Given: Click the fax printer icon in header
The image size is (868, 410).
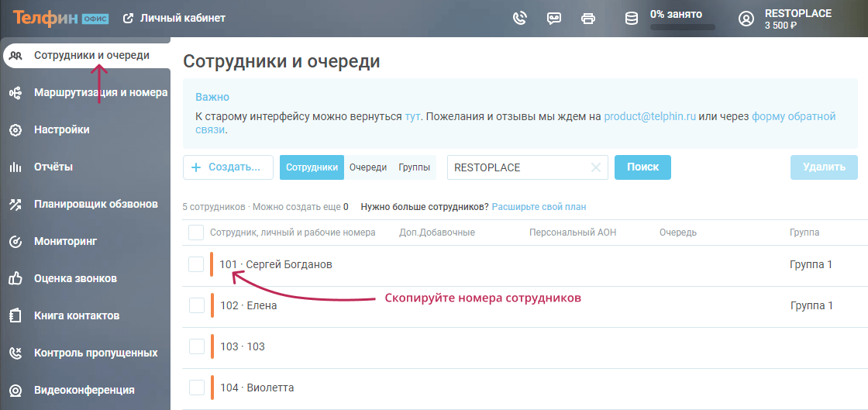Looking at the screenshot, I should (x=588, y=19).
